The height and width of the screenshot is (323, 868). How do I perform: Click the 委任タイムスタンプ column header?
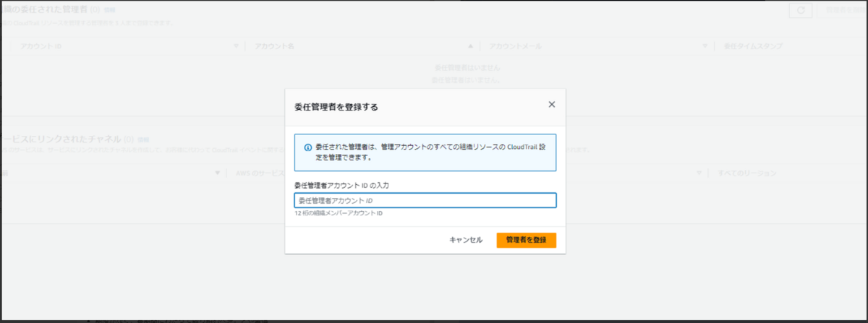tap(753, 46)
